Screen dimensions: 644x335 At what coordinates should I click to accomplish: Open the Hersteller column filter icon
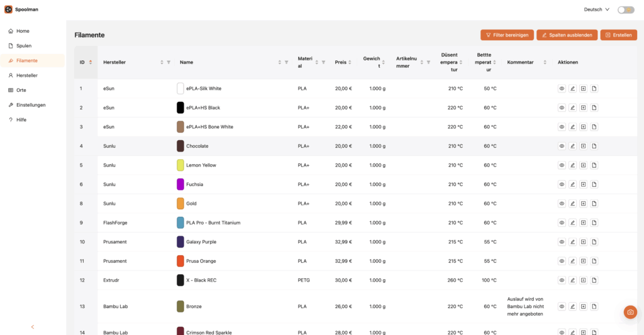coord(169,62)
